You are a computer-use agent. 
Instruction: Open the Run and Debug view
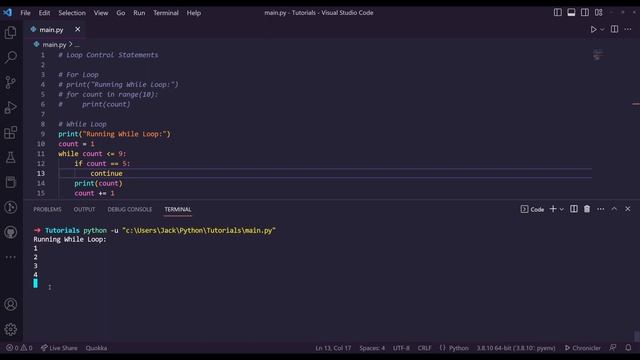click(x=11, y=107)
